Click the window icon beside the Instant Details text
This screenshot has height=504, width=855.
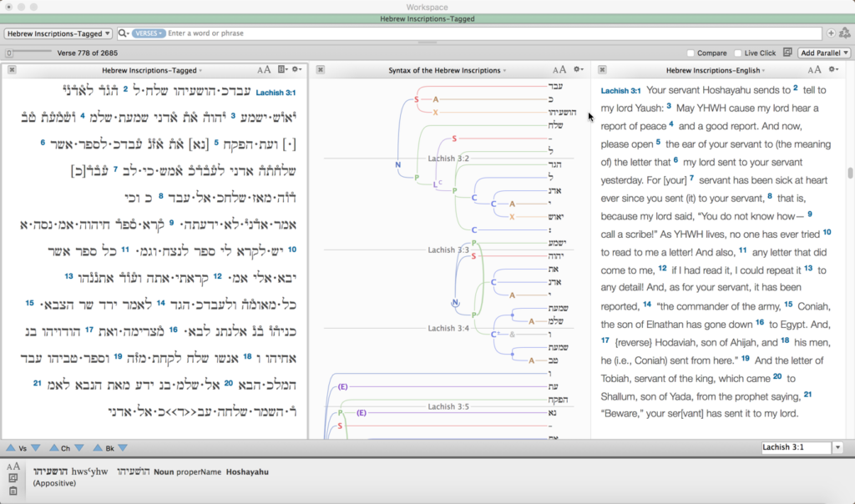pyautogui.click(x=13, y=476)
